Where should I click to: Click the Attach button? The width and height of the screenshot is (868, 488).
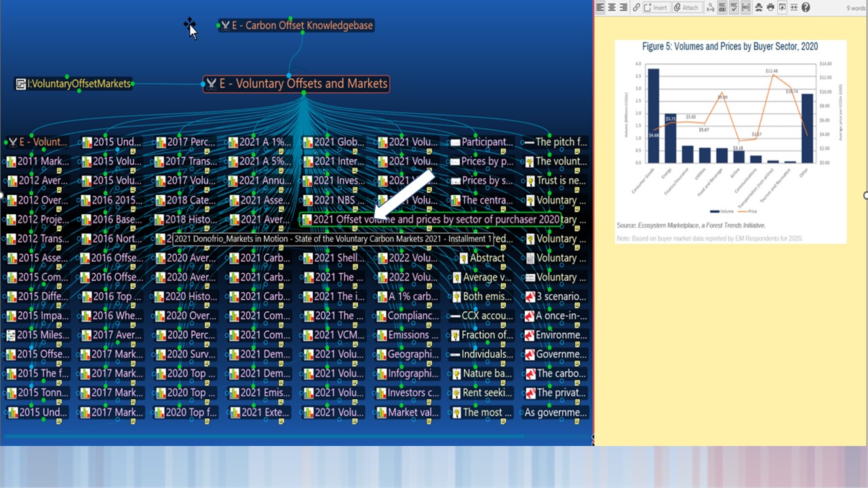[687, 7]
